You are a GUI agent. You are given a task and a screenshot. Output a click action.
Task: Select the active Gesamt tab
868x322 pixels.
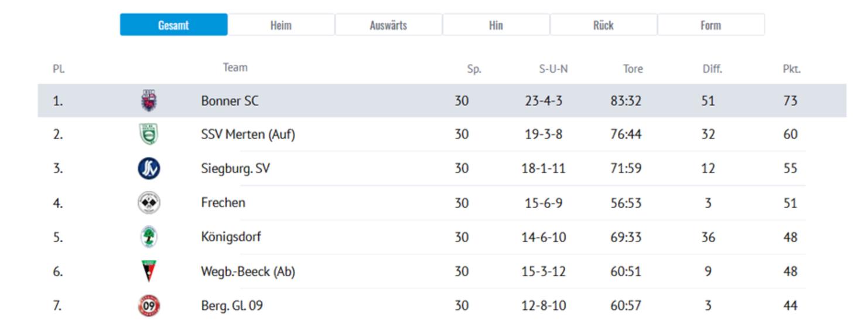[x=173, y=25]
